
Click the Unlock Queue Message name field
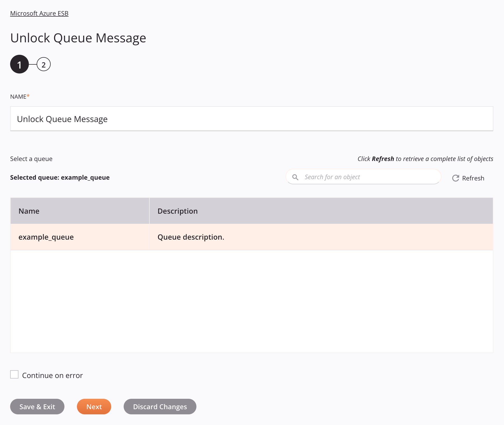coord(251,118)
